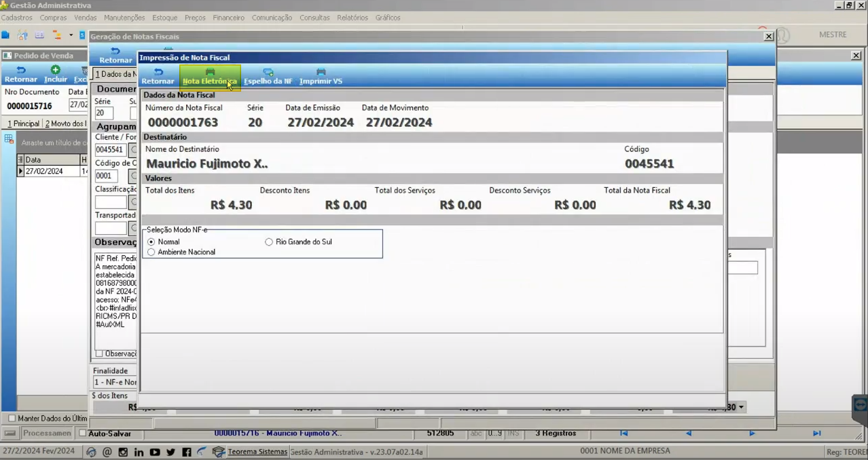Click the Nota Eletrônica printer button
The width and height of the screenshot is (868, 460).
click(x=210, y=76)
